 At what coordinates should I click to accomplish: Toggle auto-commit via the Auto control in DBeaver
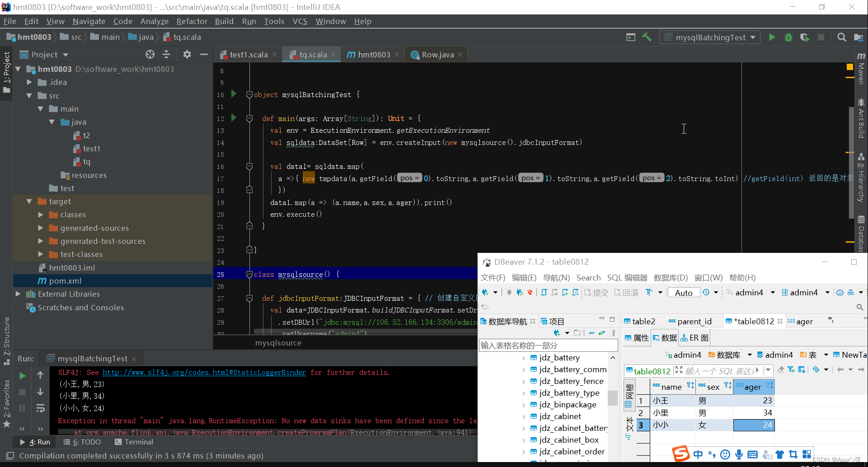pos(683,292)
